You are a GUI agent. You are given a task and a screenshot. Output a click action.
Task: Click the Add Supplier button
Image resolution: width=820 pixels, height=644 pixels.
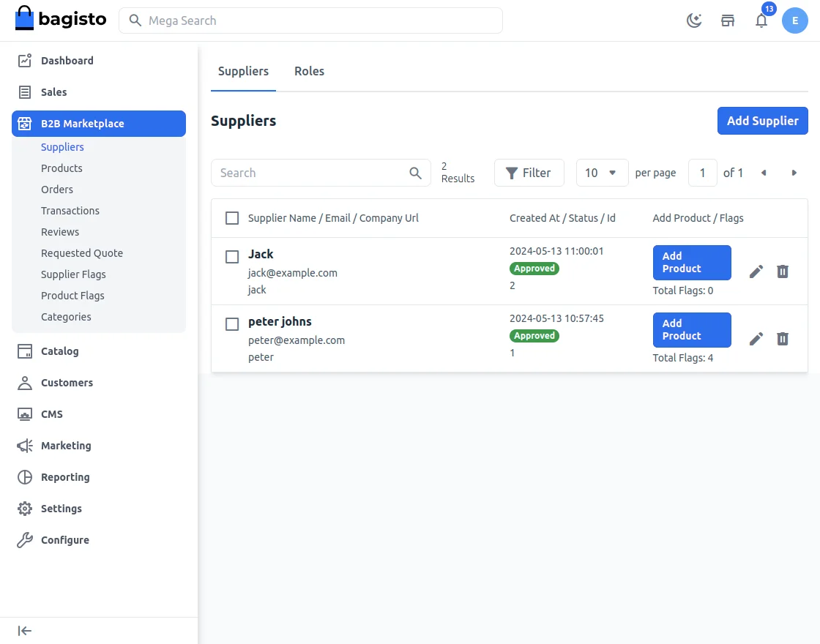762,121
